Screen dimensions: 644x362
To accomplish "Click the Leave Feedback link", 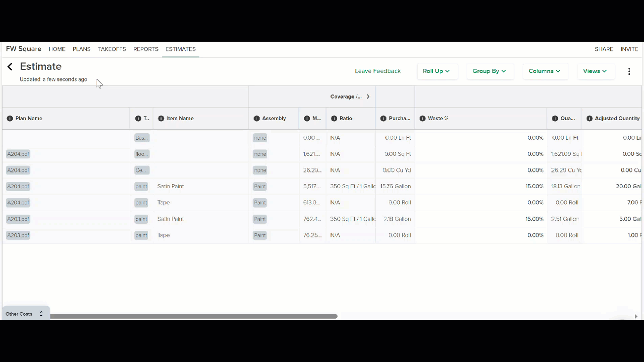I will 377,71.
